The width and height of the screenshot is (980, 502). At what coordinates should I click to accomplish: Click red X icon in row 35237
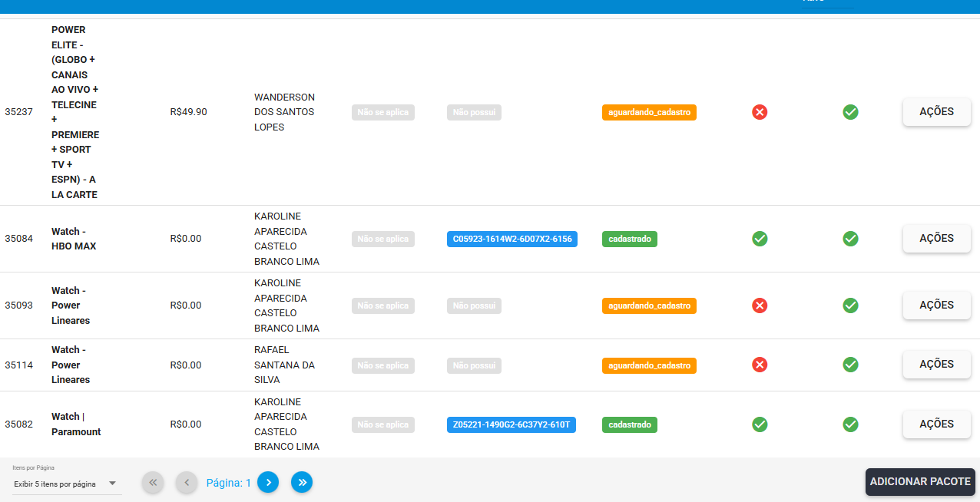[x=760, y=112]
